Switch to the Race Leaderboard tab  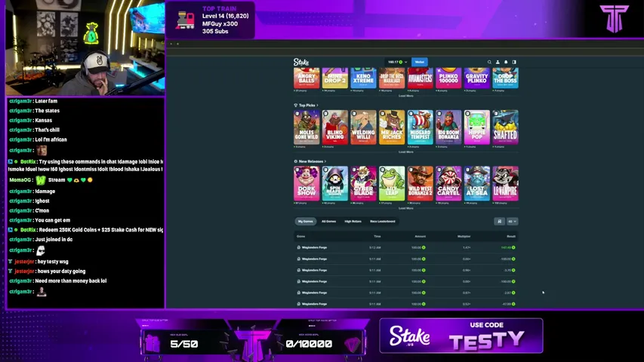coord(382,221)
